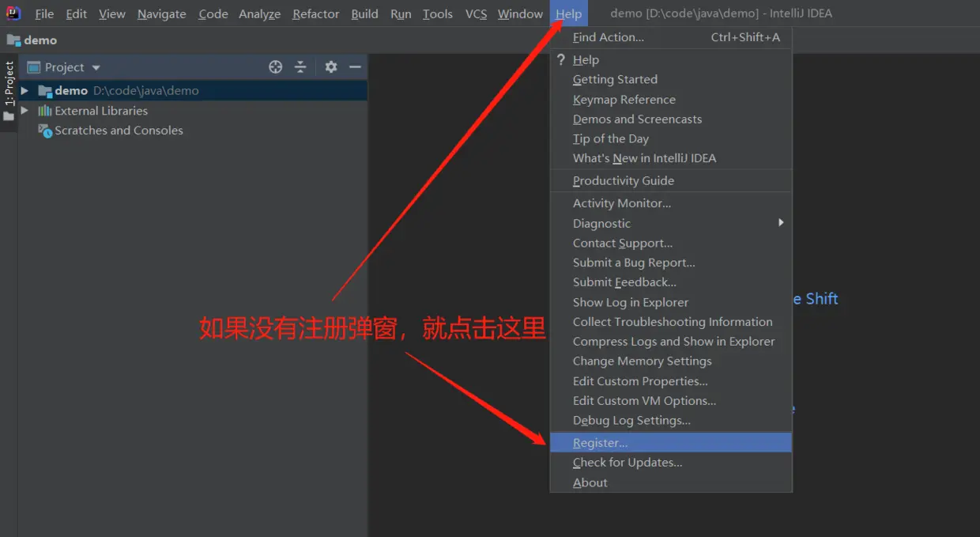The image size is (980, 537).
Task: Select Collect Troubleshooting Information
Action: [x=671, y=322]
